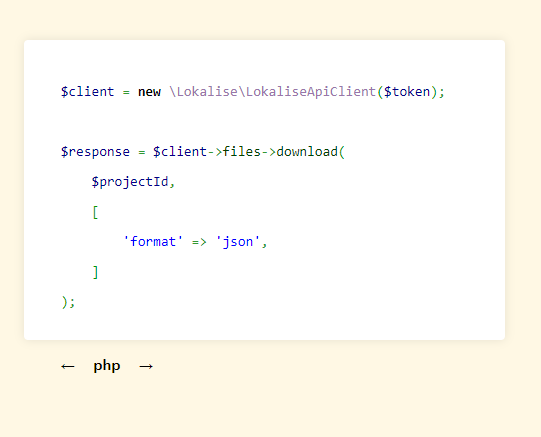Click the $response variable

pyautogui.click(x=95, y=152)
